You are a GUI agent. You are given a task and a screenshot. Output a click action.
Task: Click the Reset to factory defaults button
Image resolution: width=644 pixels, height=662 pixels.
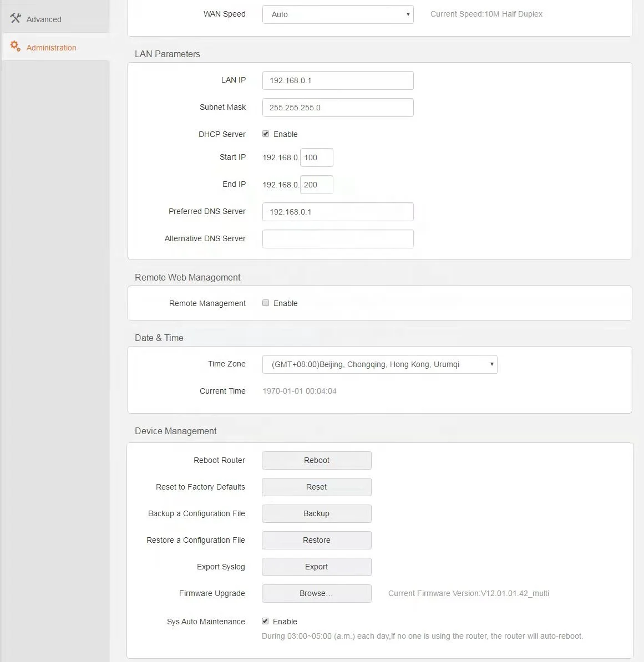316,487
